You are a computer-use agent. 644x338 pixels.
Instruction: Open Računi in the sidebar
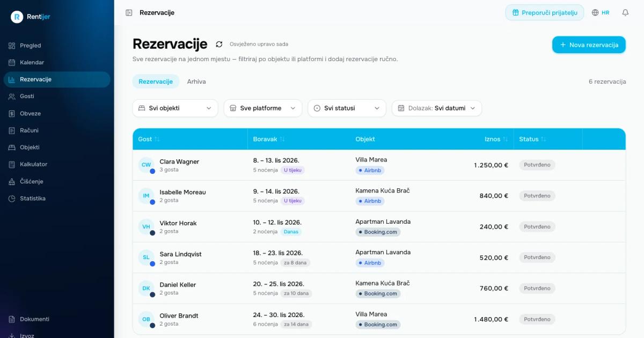click(x=57, y=130)
